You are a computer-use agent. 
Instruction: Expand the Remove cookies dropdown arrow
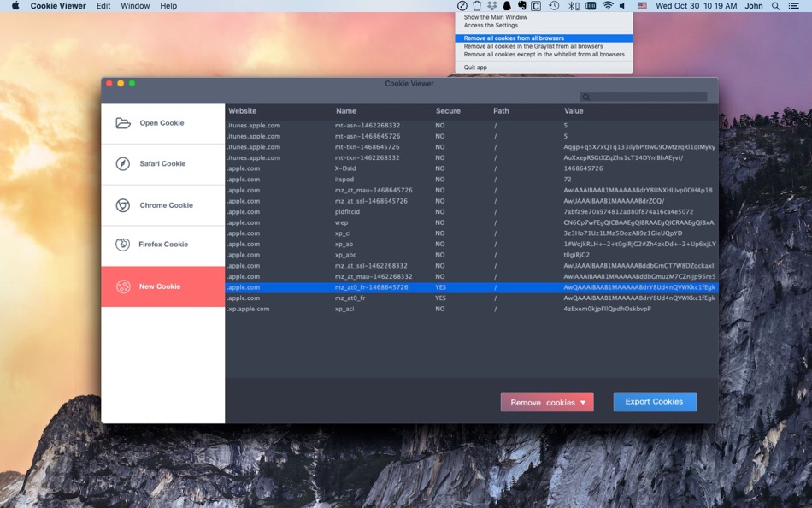click(583, 402)
